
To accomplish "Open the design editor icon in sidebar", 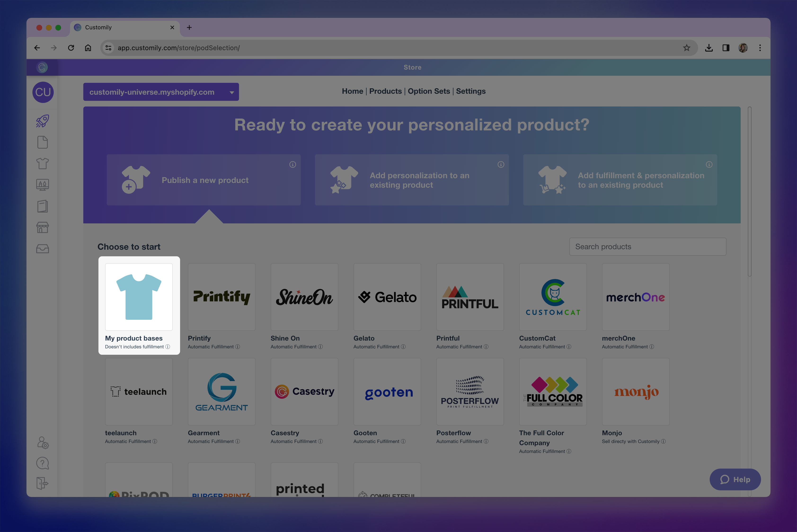I will pos(42,185).
